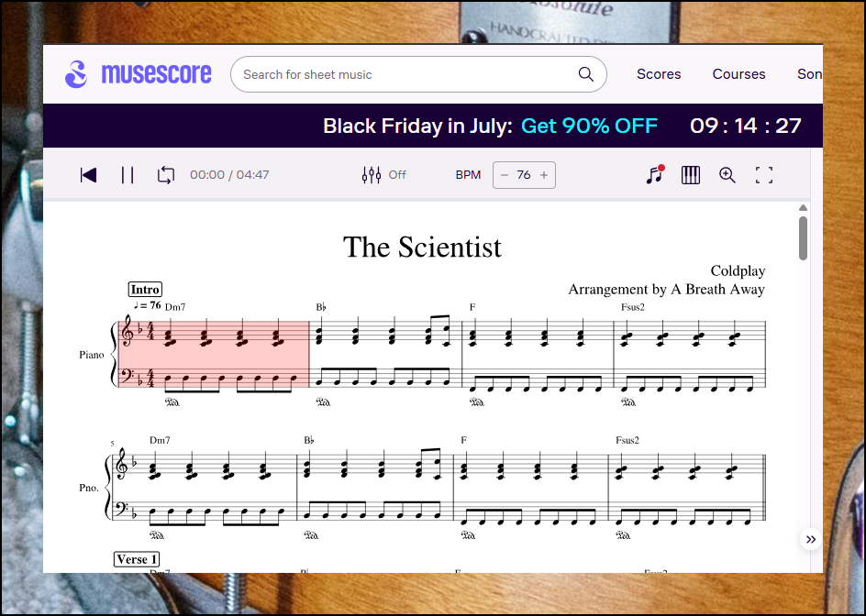Click the Intro section label
866x616 pixels.
click(x=145, y=290)
